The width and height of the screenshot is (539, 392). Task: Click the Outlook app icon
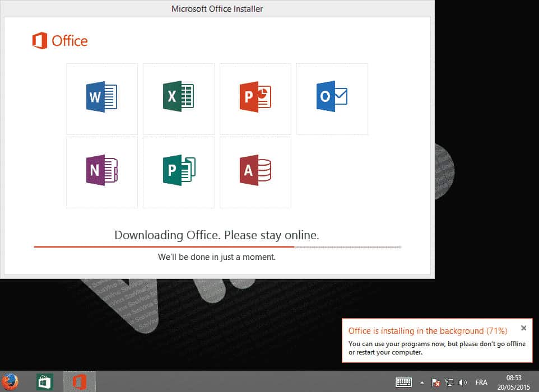tap(332, 97)
